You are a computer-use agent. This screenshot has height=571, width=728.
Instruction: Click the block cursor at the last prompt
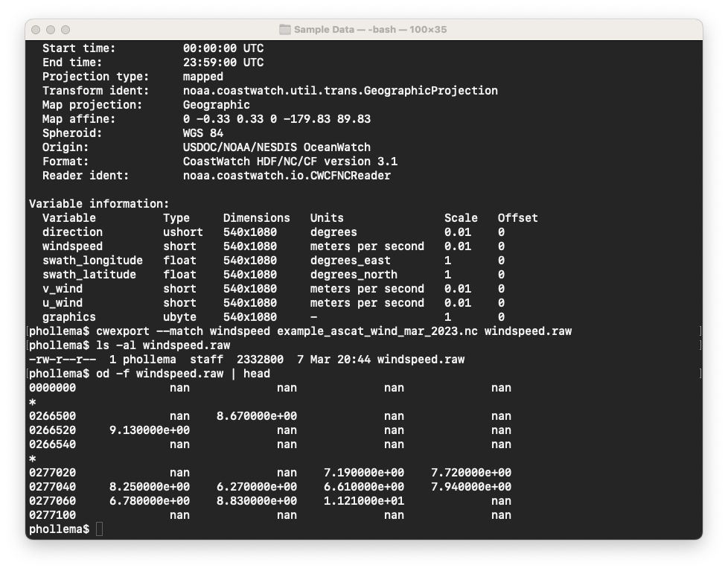pos(99,529)
